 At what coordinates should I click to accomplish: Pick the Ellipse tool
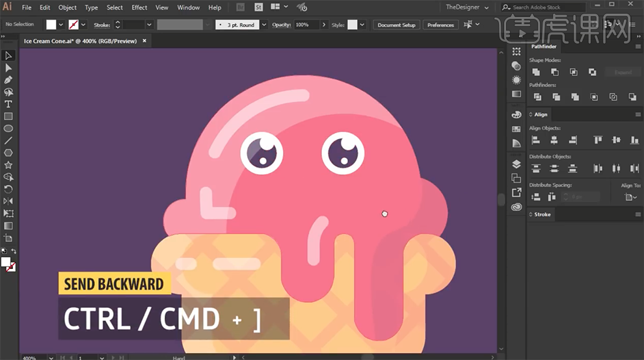tap(8, 128)
